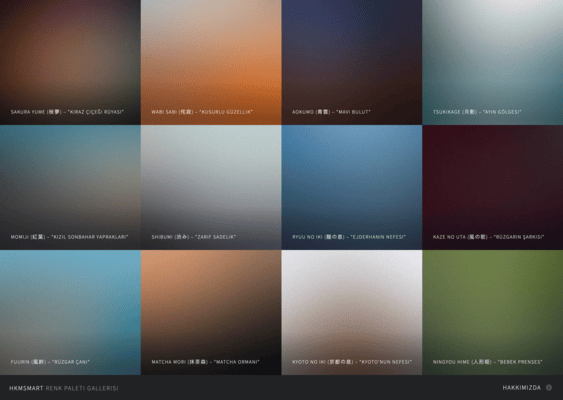The height and width of the screenshot is (400, 563).
Task: Open the Matcha Mori palette tile
Action: (211, 312)
